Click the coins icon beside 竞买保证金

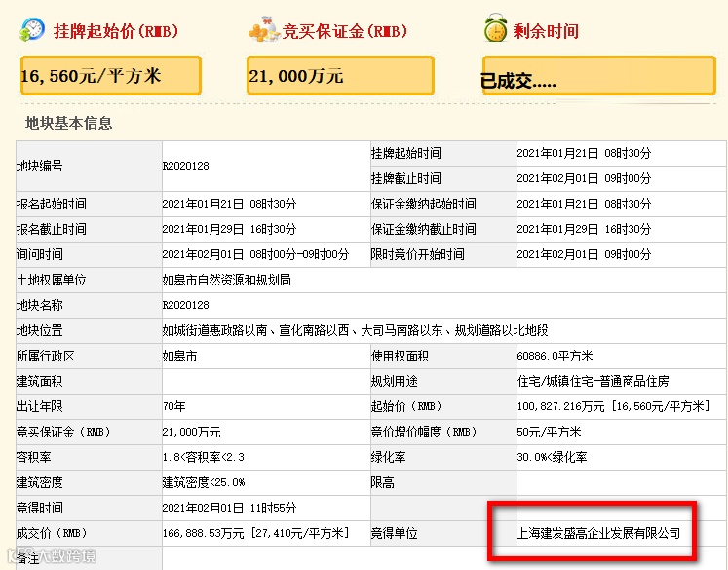point(263,29)
